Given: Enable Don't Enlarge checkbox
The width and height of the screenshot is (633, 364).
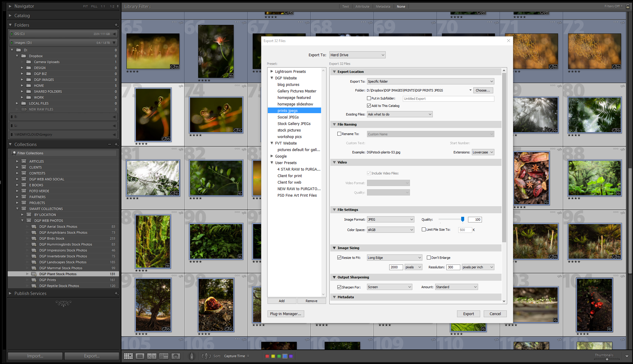Looking at the screenshot, I should [429, 258].
